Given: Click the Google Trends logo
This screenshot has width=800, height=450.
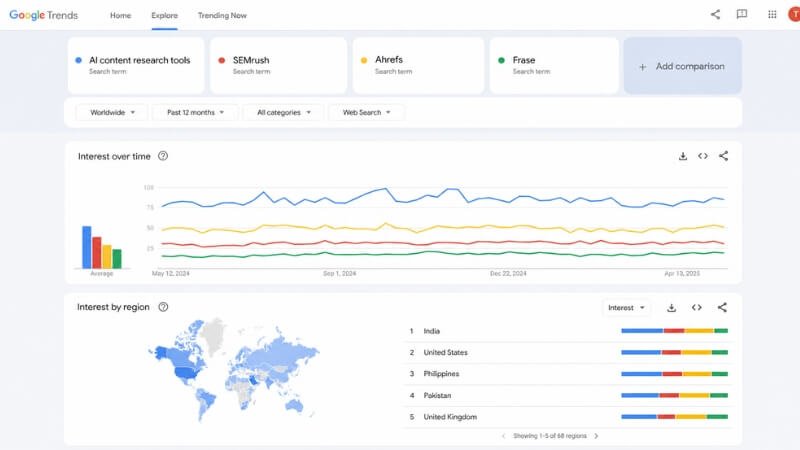Looking at the screenshot, I should pyautogui.click(x=43, y=15).
